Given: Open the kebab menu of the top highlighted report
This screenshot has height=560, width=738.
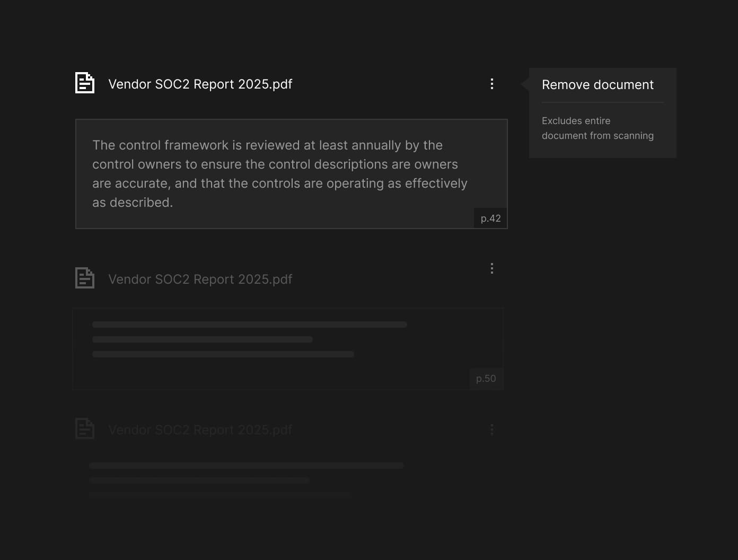Looking at the screenshot, I should coord(492,84).
